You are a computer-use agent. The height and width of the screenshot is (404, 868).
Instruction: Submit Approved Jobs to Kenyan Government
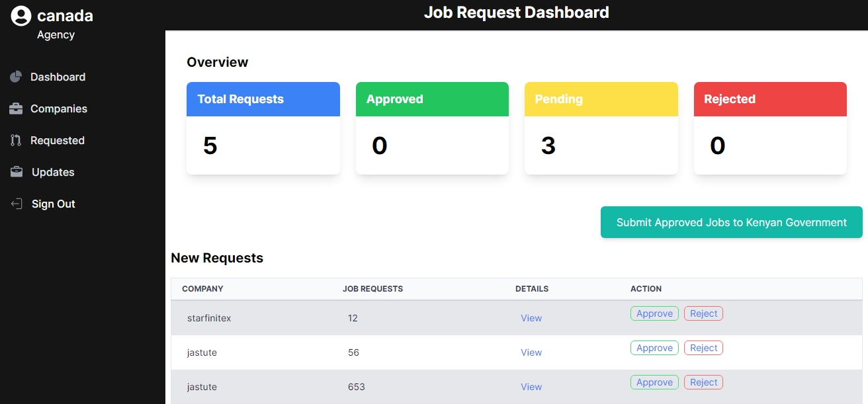pyautogui.click(x=731, y=222)
